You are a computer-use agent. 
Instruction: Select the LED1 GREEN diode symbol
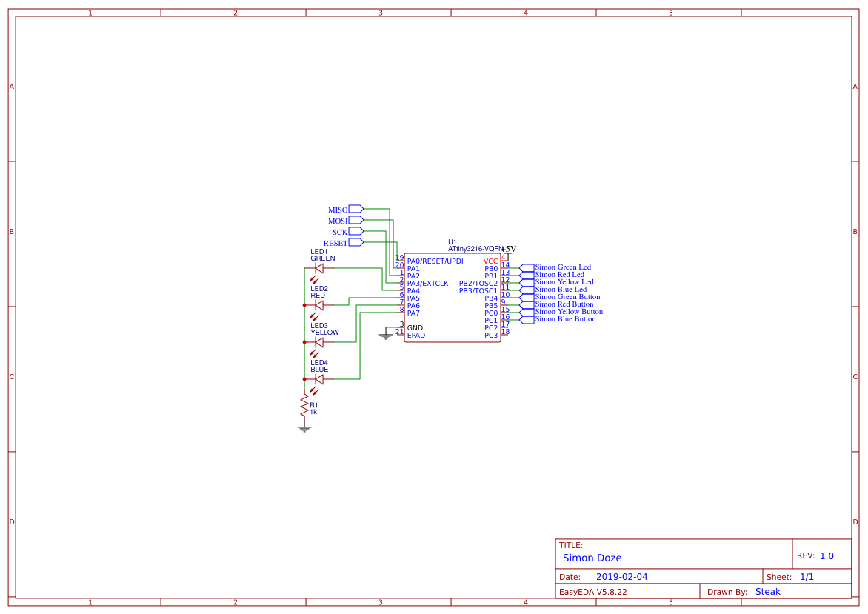319,268
